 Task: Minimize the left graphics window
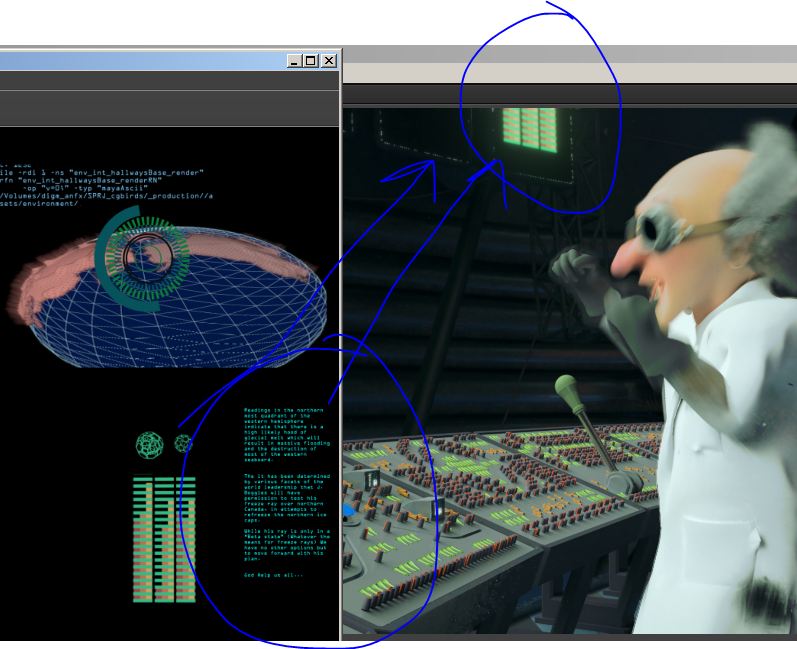(x=295, y=61)
